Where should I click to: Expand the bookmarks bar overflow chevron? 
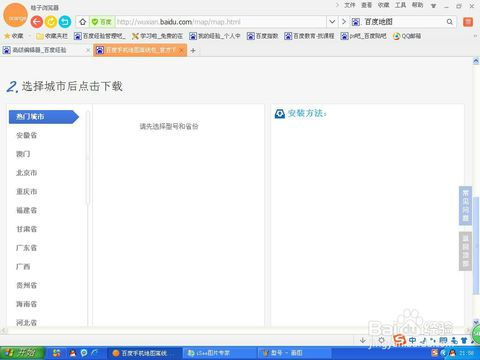pos(475,36)
